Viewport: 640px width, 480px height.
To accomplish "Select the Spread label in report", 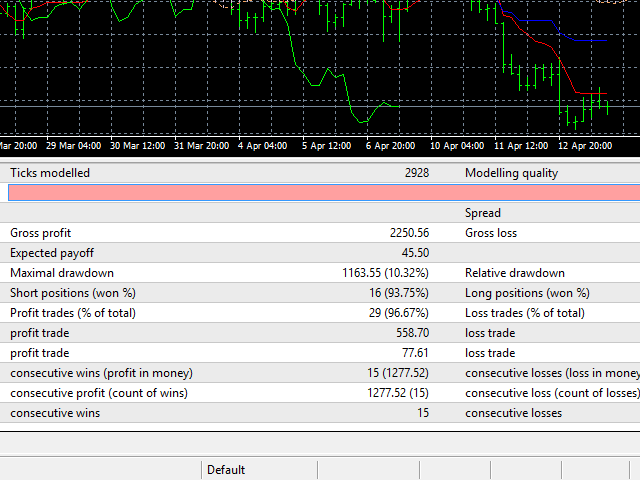I will tap(483, 213).
